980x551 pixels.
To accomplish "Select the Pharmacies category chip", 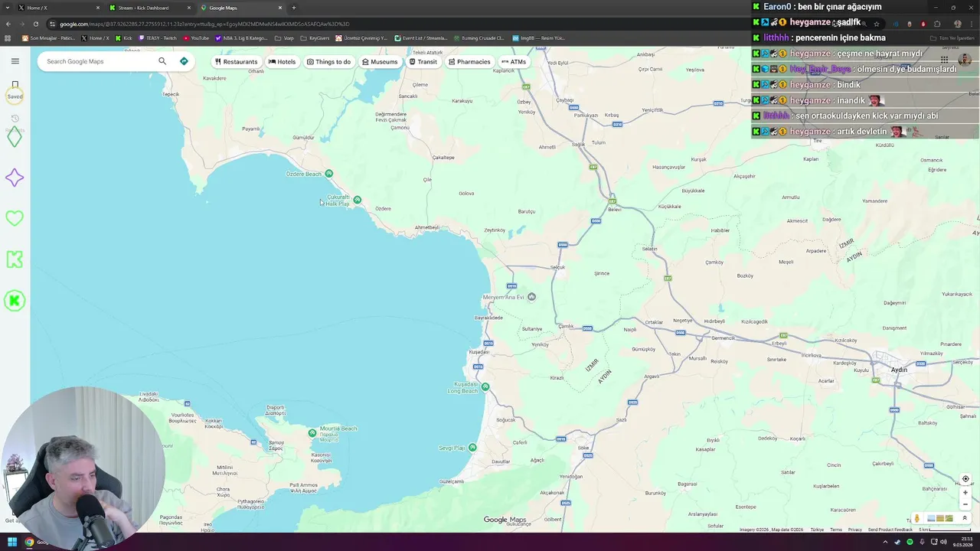I will click(x=469, y=61).
